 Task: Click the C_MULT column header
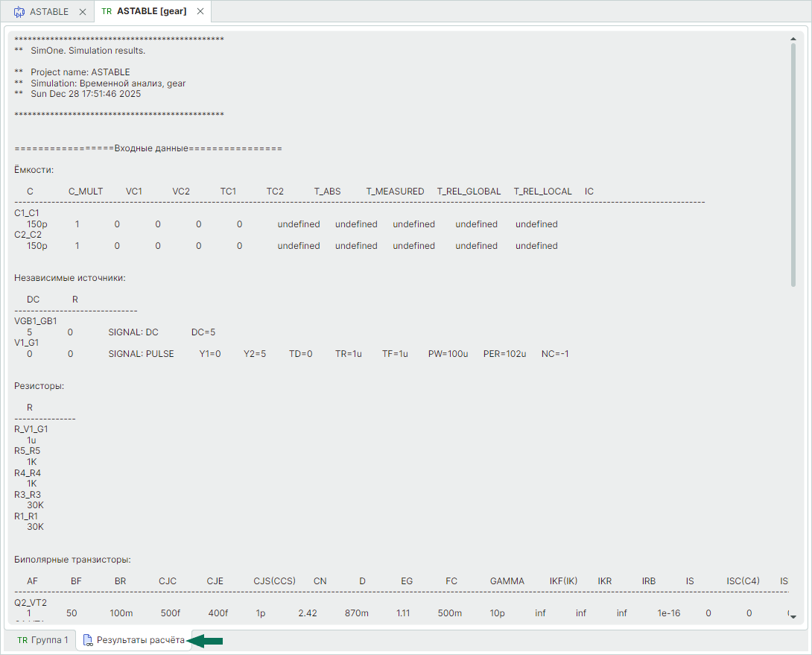tap(86, 192)
